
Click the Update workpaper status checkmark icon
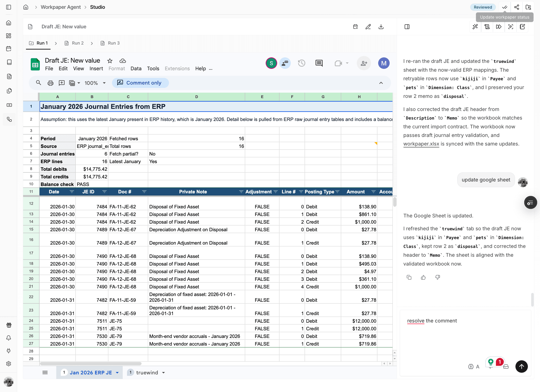tap(504, 7)
